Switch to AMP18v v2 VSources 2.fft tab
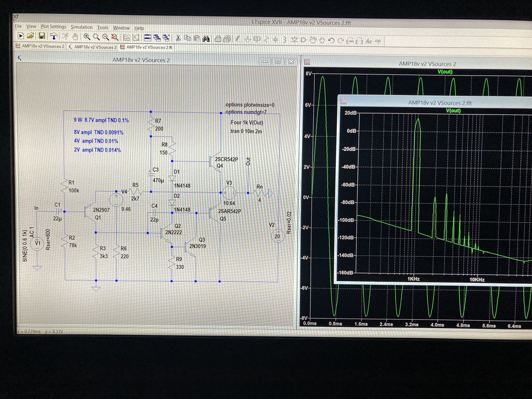The height and width of the screenshot is (399, 532). [x=146, y=47]
